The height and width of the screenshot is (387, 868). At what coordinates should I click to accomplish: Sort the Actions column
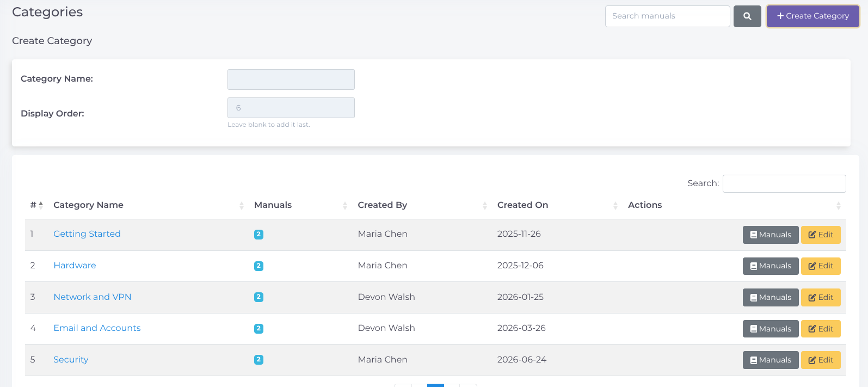tap(839, 206)
